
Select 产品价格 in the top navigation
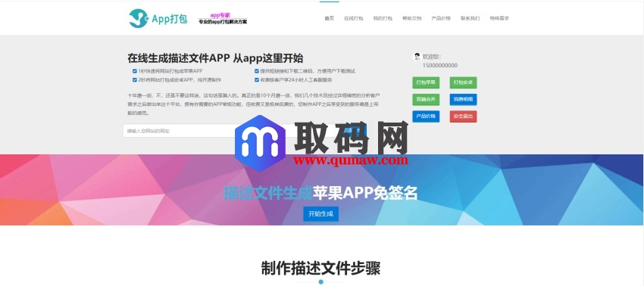(x=441, y=18)
